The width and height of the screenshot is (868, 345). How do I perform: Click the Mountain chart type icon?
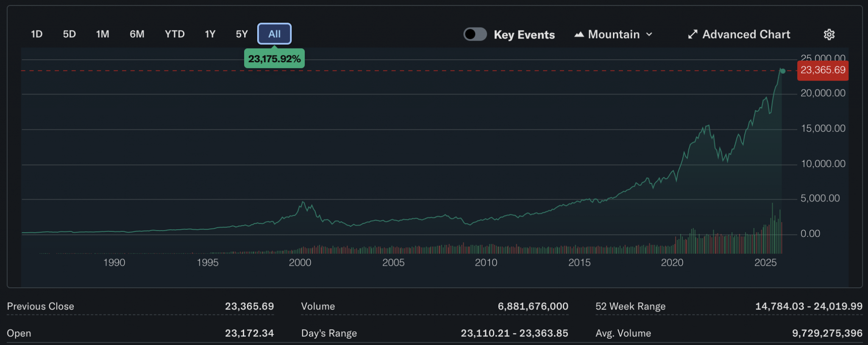(x=579, y=34)
